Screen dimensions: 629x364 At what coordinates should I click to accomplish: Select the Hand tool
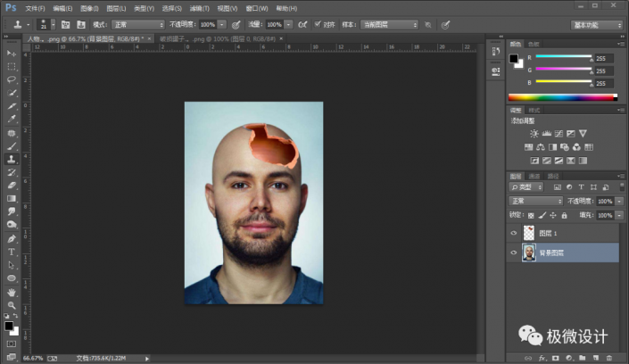[12, 292]
